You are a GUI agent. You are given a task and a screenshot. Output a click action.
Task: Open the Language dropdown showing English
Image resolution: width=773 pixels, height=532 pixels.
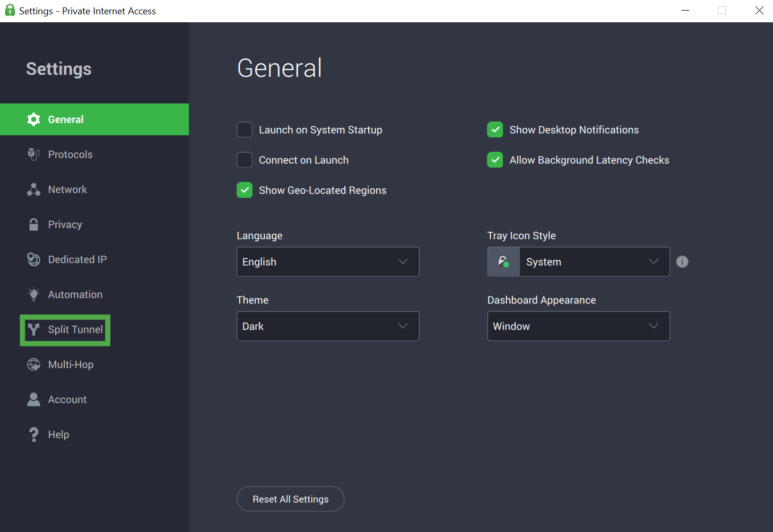pos(328,261)
